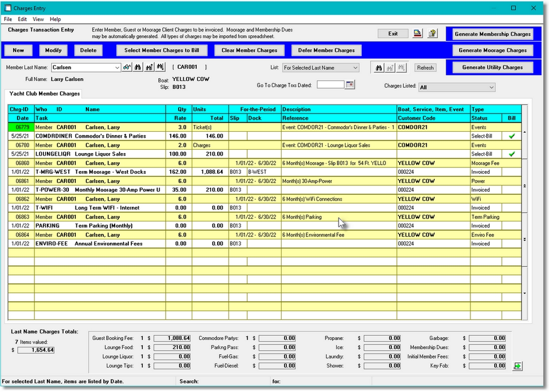Uncheck the Bill checkmark for Commodore's Dinner charge
Image resolution: width=549 pixels, height=392 pixels.
tap(511, 136)
